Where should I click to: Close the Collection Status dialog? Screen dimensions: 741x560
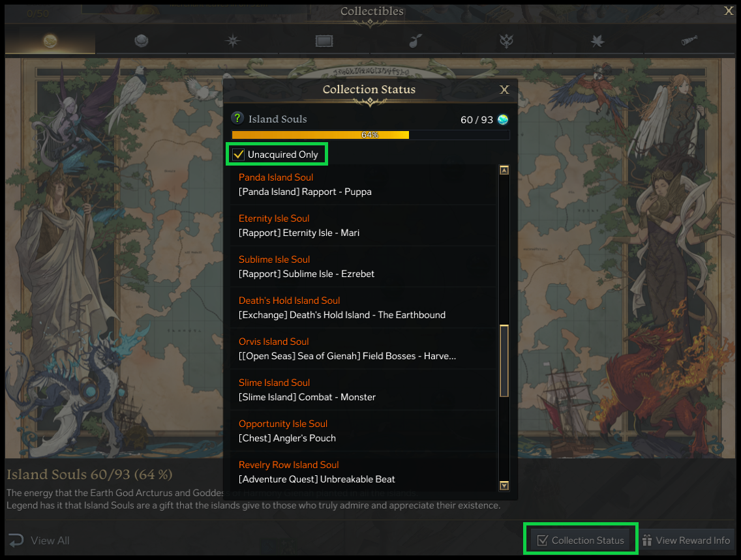click(505, 90)
